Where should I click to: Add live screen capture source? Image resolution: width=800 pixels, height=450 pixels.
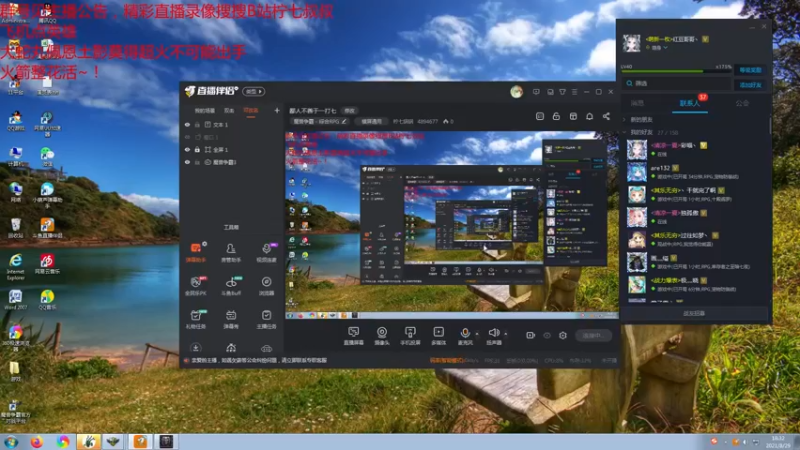(x=353, y=336)
